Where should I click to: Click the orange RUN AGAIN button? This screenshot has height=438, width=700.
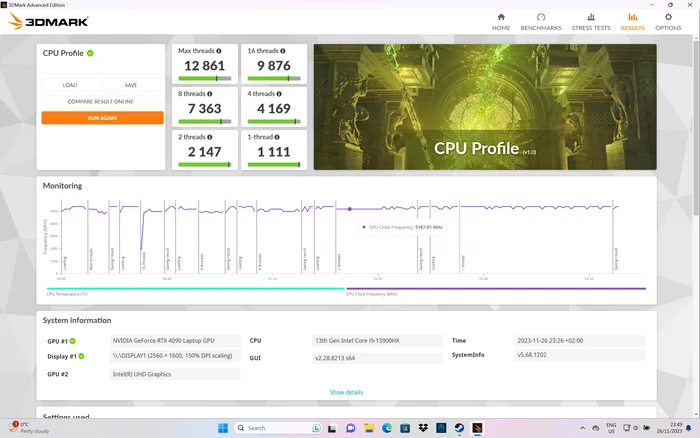[x=102, y=118]
